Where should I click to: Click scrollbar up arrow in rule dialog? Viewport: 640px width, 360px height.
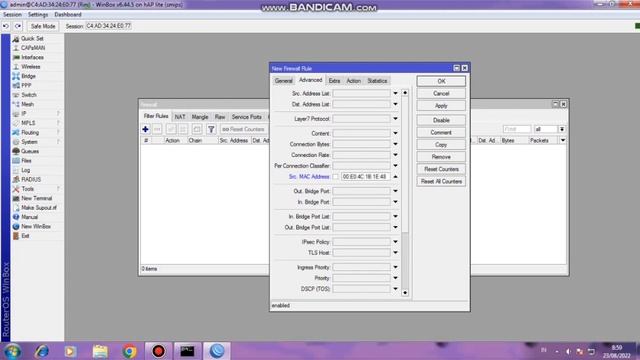click(x=405, y=93)
